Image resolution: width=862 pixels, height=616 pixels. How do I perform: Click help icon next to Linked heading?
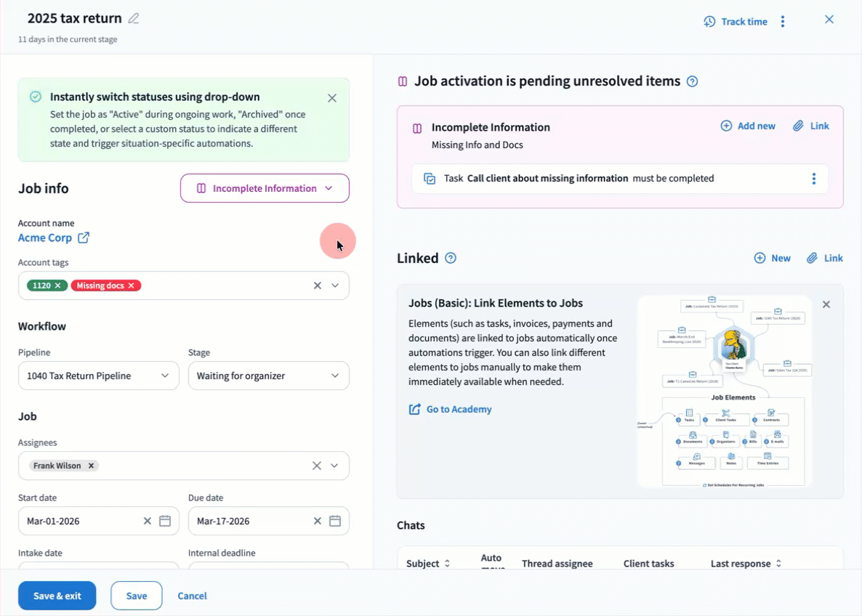451,258
